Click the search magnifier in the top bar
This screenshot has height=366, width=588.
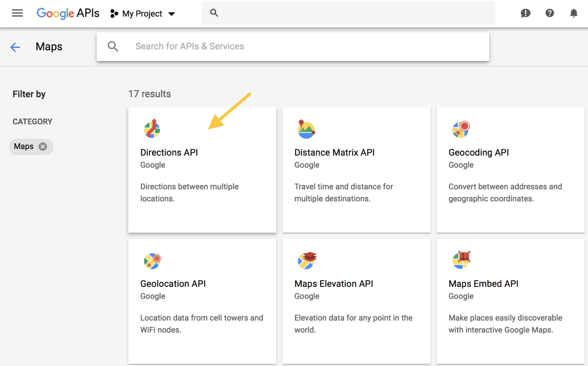click(214, 13)
